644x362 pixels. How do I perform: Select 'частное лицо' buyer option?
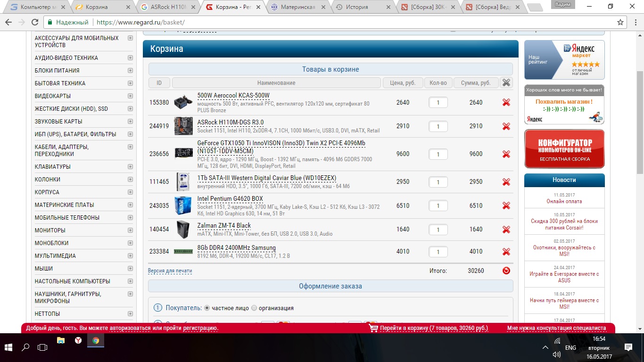tap(207, 308)
